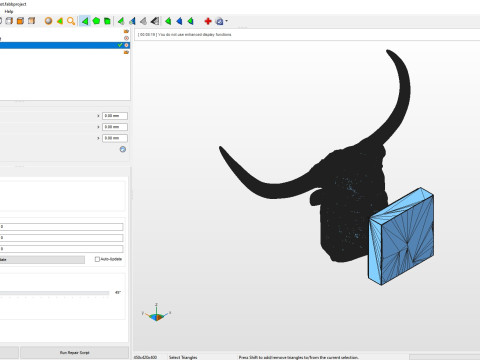Click the red X icon in highlighted tree row
This screenshot has width=480, height=360.
pos(126,45)
